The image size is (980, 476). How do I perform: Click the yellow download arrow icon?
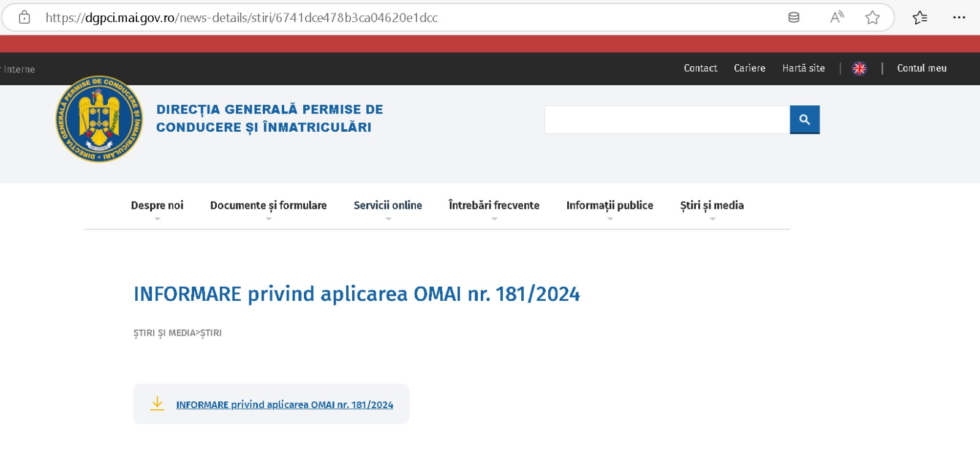[157, 404]
